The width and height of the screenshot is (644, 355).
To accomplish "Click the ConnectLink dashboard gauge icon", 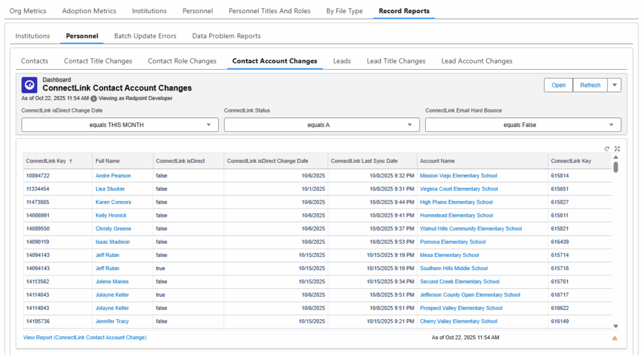I will [29, 85].
